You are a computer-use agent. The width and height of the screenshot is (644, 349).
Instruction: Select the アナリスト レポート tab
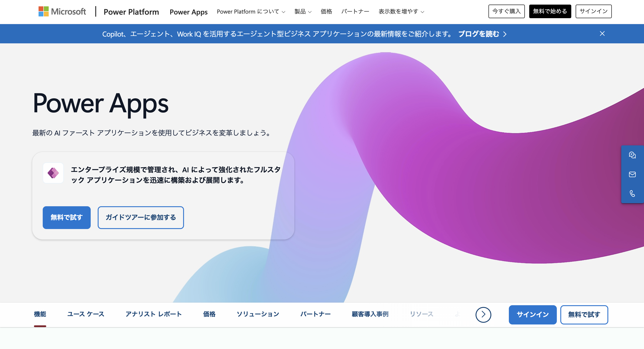(154, 314)
